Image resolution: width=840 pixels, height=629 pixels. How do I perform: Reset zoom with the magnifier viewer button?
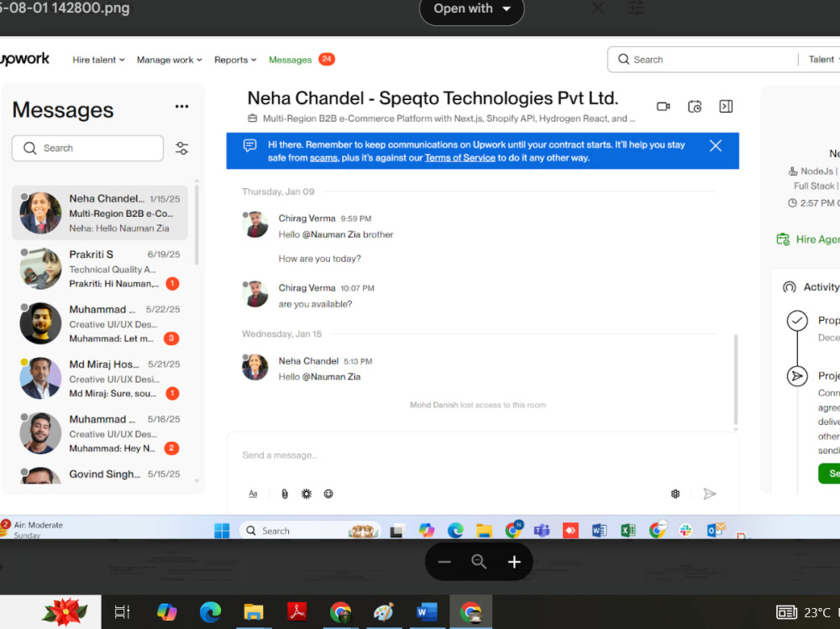coord(479,562)
